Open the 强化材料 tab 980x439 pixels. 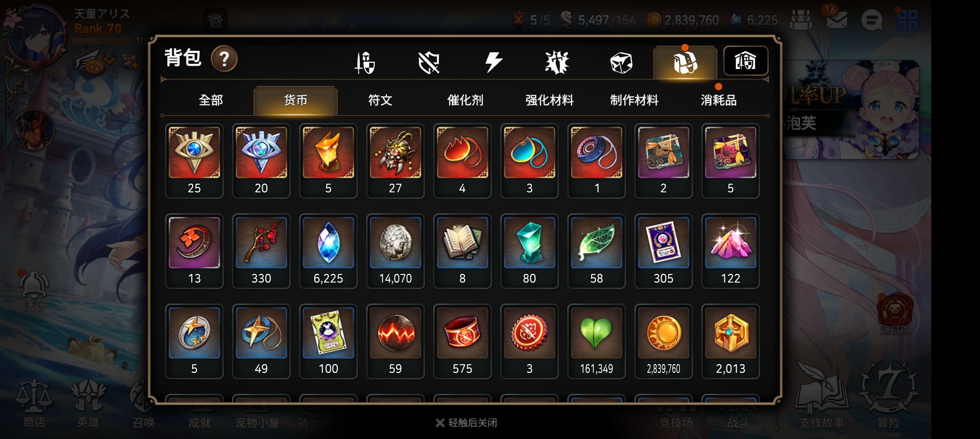click(549, 100)
